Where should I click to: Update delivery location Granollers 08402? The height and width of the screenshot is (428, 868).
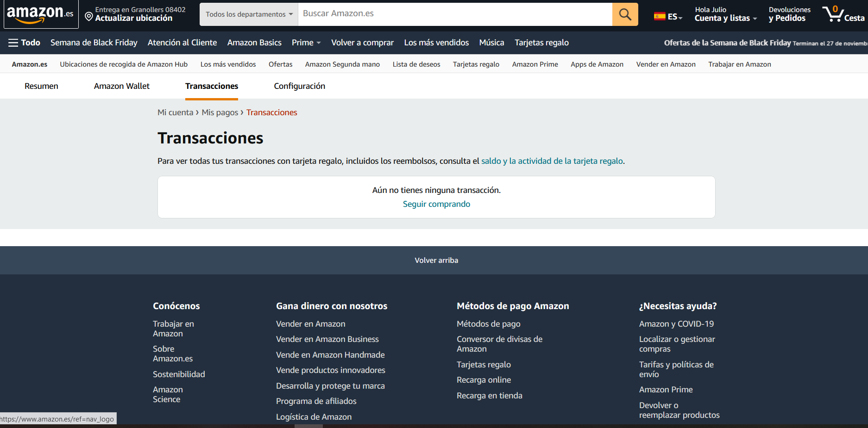pyautogui.click(x=135, y=14)
